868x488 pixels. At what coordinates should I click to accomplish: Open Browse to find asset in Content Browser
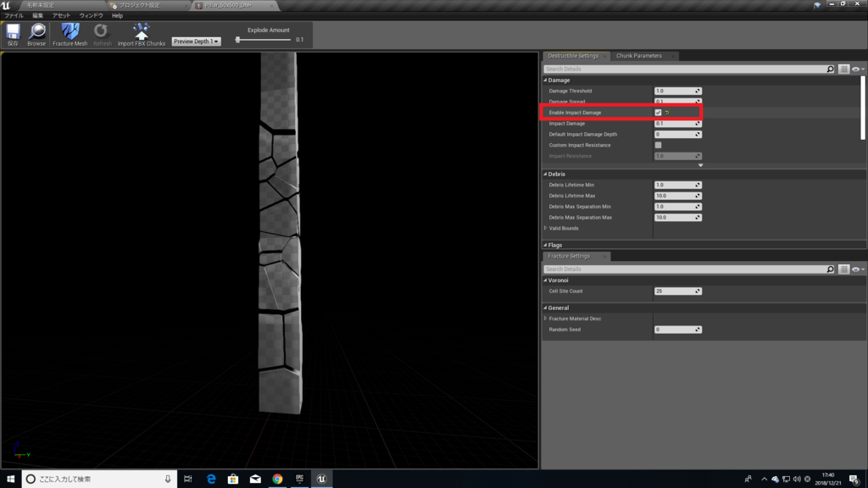36,34
